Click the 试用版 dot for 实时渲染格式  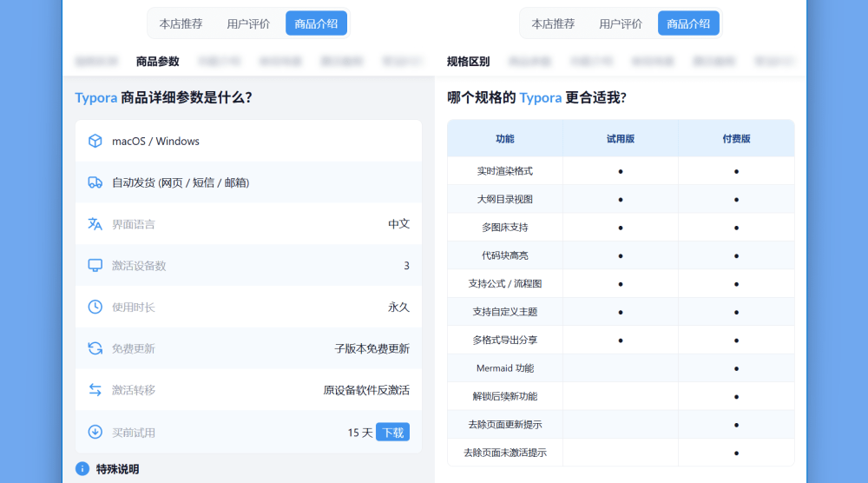621,172
